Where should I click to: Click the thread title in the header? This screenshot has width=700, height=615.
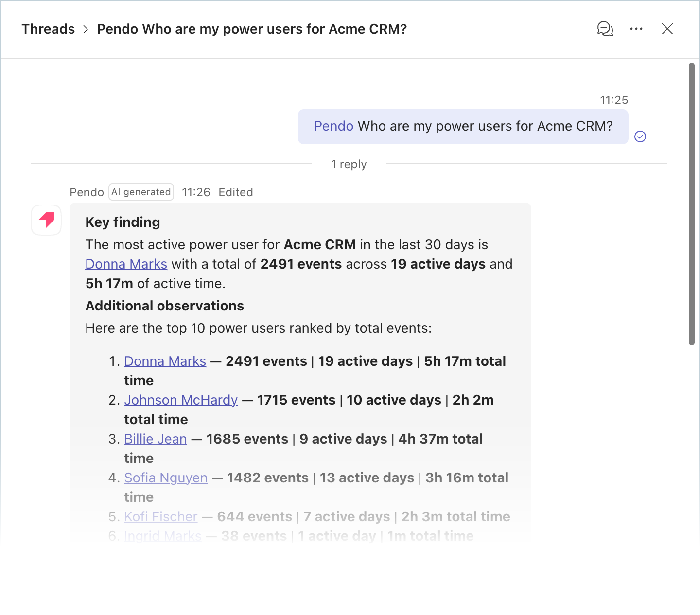(252, 29)
